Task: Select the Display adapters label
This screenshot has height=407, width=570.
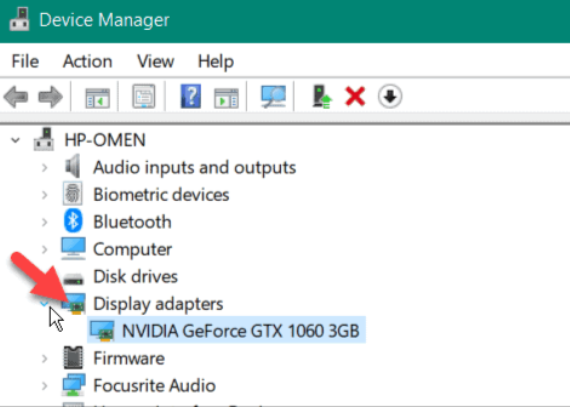Action: click(158, 304)
